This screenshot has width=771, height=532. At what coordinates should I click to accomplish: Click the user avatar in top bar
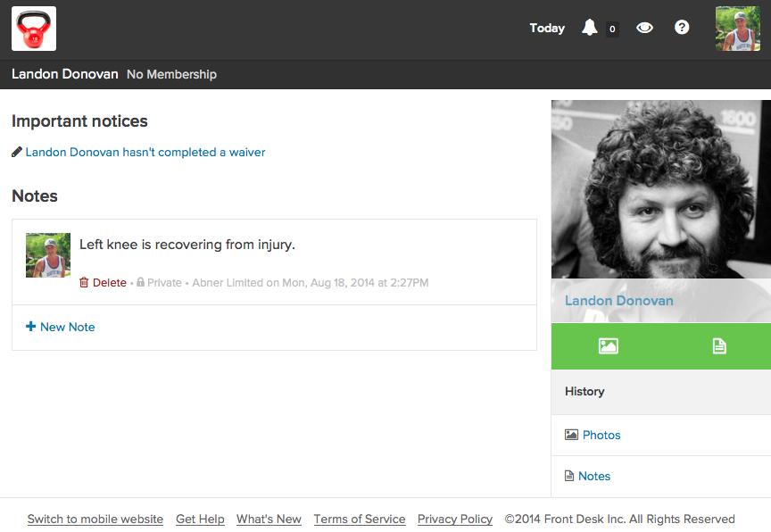[737, 29]
